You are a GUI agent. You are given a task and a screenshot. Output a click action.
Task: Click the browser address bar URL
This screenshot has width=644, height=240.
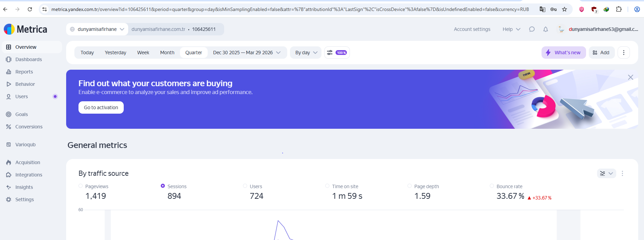290,9
